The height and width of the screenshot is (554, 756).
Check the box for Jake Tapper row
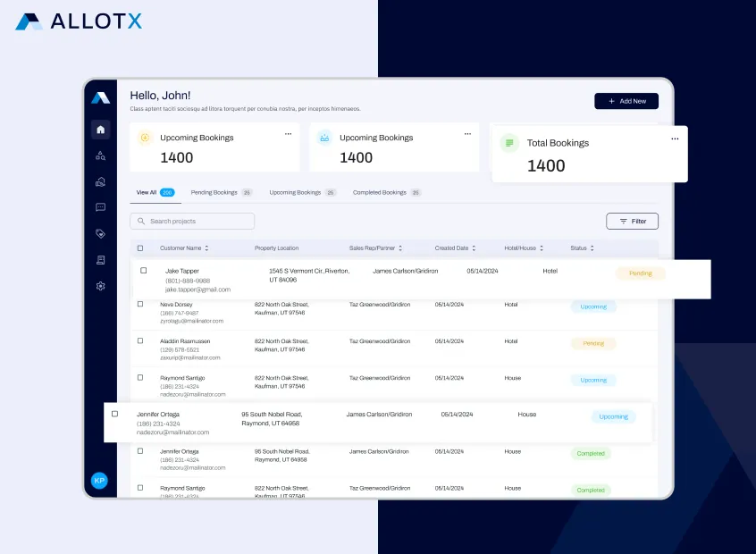point(143,271)
